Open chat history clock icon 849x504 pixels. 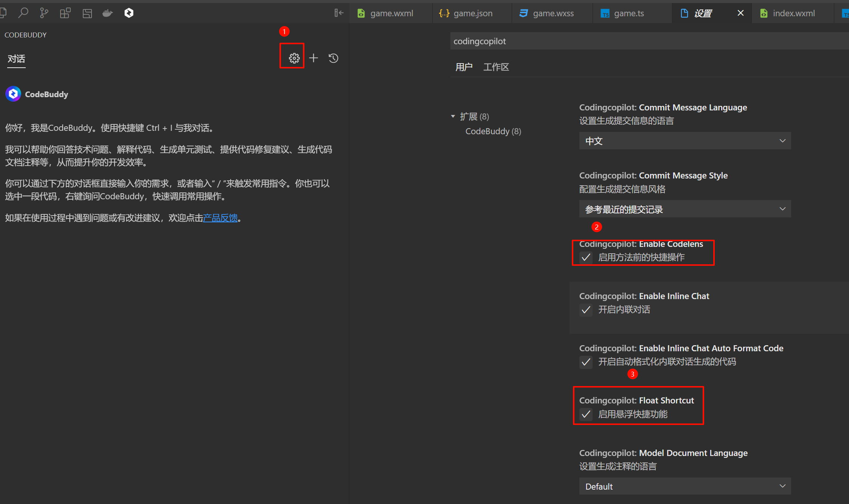pyautogui.click(x=333, y=58)
